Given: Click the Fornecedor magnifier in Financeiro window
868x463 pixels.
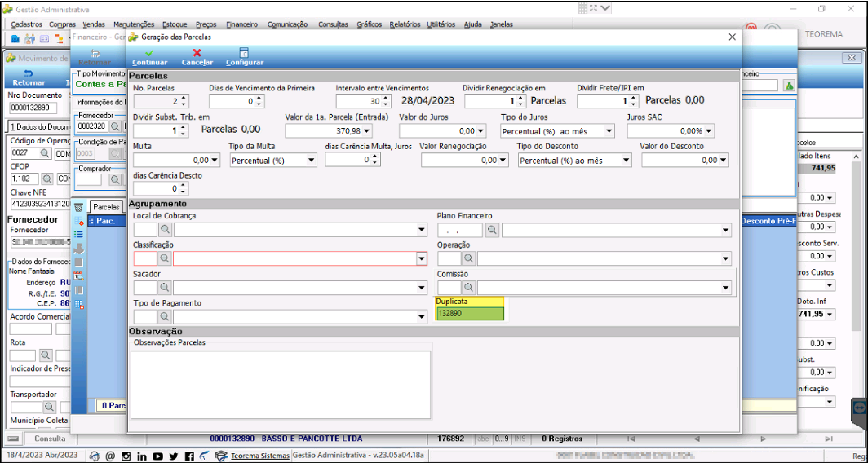Looking at the screenshot, I should 115,126.
